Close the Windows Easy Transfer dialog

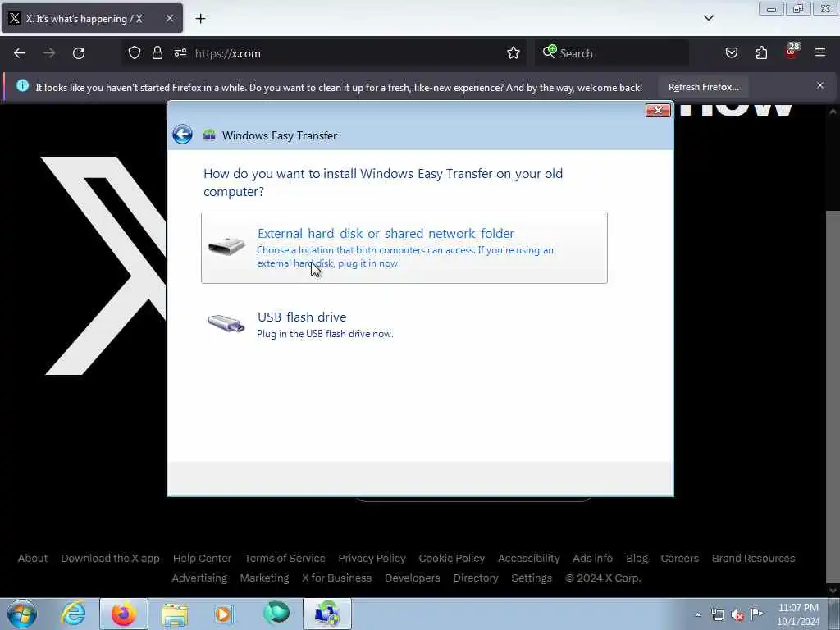coord(658,110)
